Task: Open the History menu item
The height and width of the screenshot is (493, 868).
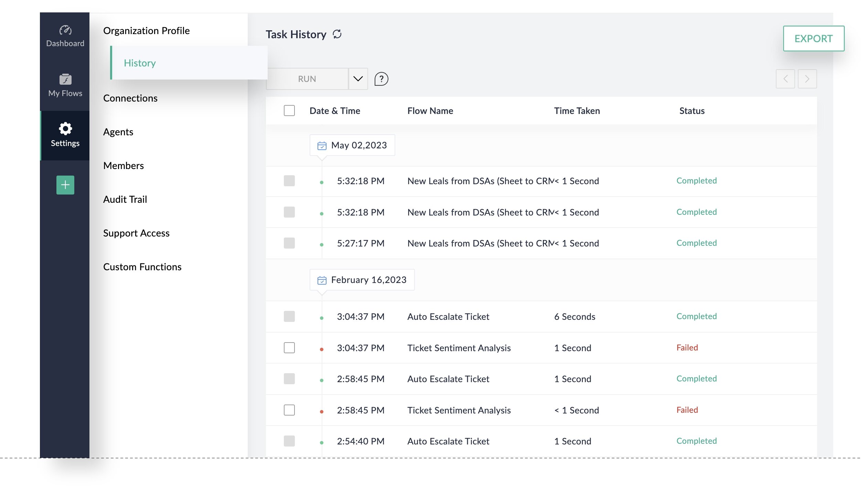Action: pos(139,63)
